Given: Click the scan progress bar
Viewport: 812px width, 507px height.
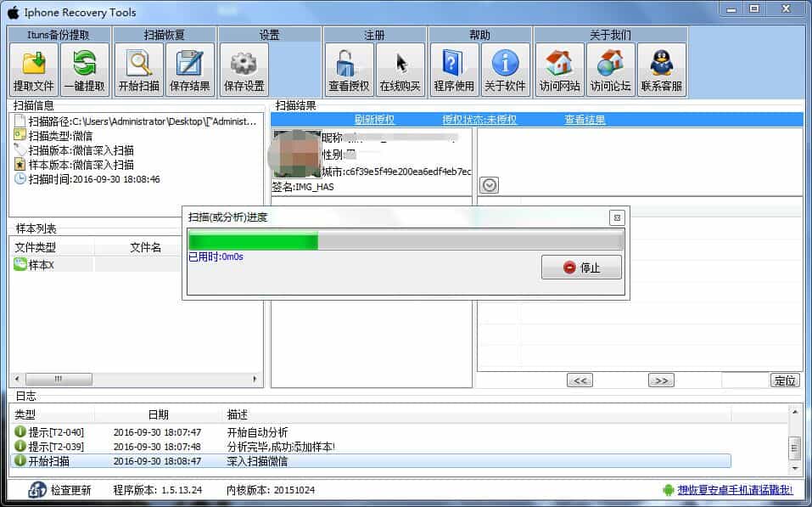Looking at the screenshot, I should 406,241.
